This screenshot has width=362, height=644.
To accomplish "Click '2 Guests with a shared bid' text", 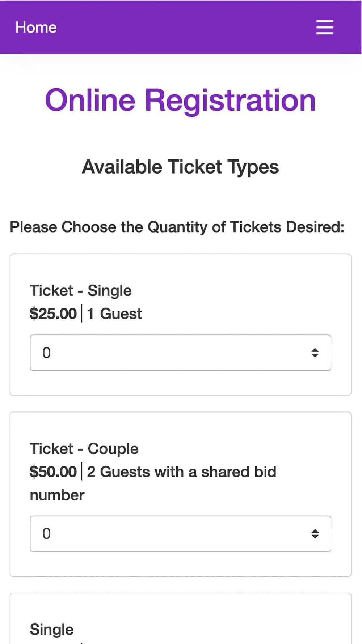I will pos(182,472).
